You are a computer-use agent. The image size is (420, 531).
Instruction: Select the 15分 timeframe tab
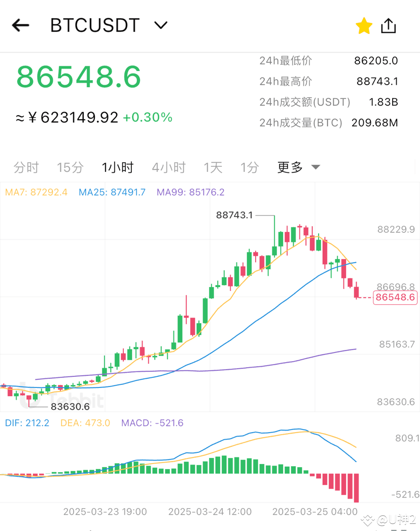(69, 167)
